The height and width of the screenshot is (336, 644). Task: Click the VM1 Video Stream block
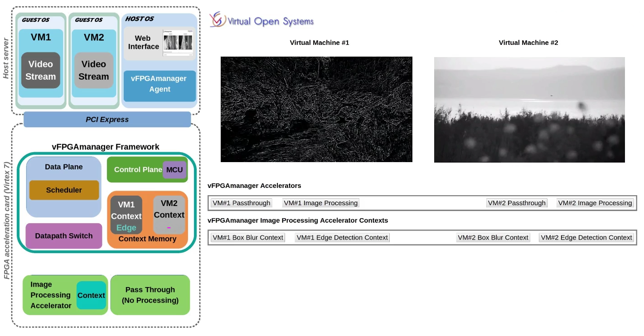click(x=40, y=70)
